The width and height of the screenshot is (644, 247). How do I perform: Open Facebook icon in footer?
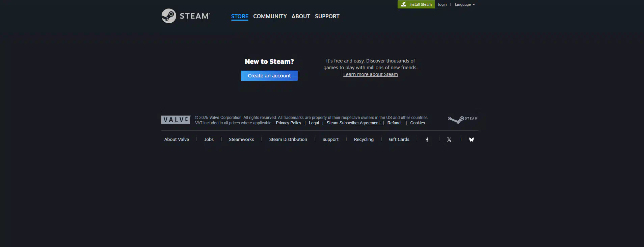click(427, 140)
